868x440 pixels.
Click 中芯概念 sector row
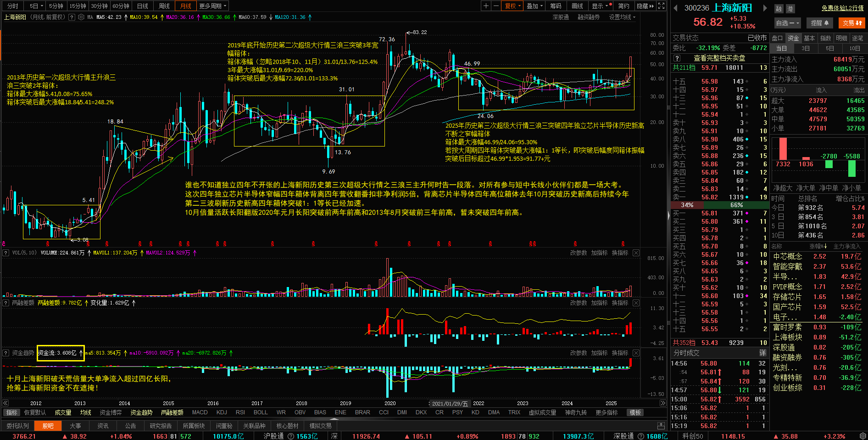click(817, 256)
